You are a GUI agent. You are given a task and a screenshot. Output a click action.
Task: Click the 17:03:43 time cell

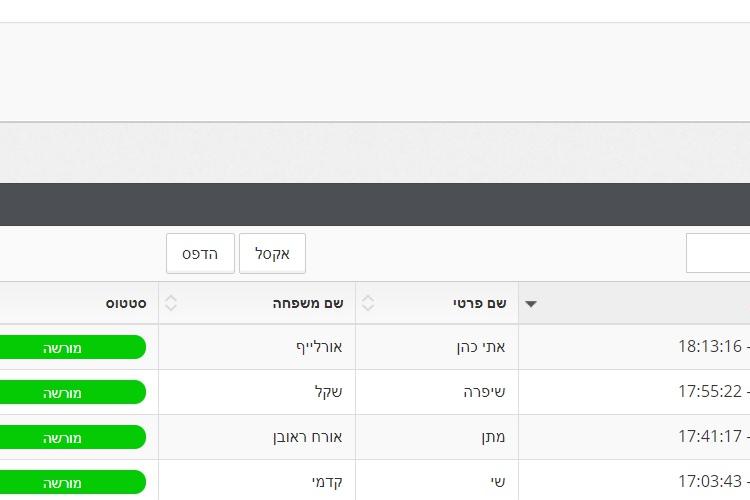(634, 480)
